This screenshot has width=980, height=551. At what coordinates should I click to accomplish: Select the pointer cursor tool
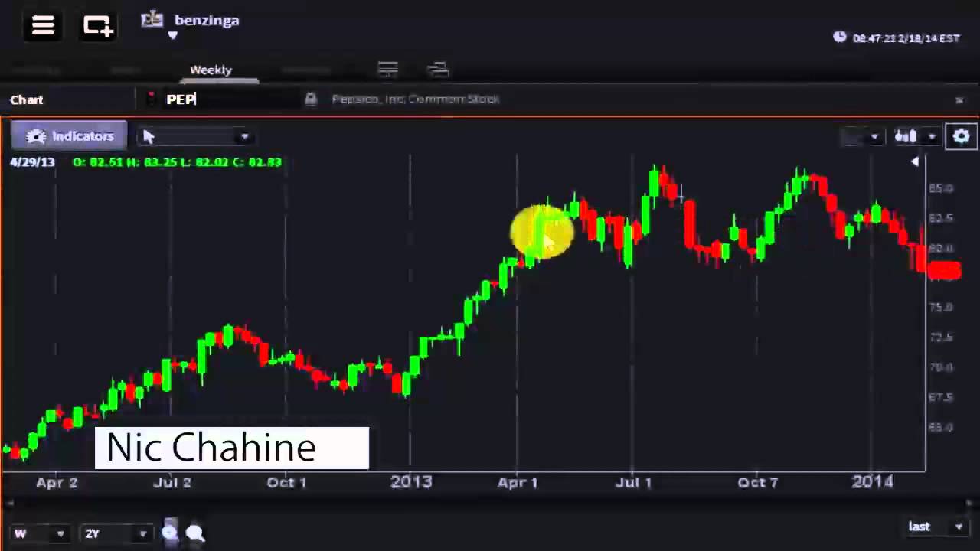149,136
